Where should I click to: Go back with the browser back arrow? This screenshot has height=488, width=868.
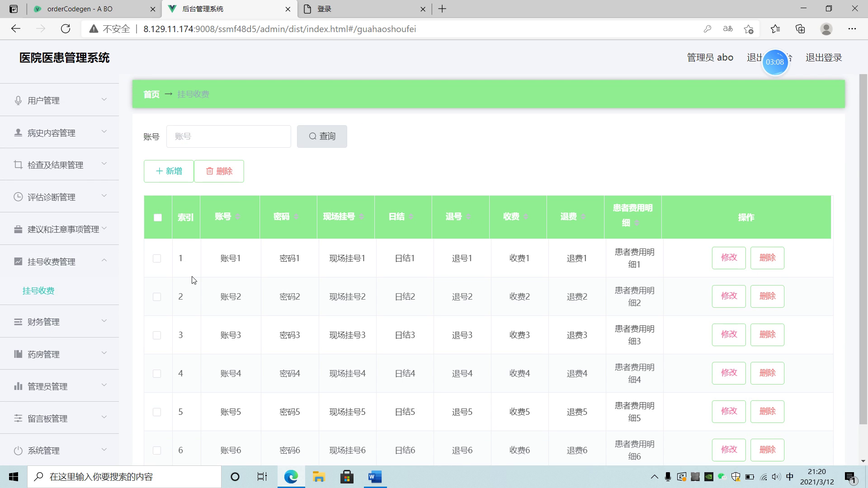point(16,29)
